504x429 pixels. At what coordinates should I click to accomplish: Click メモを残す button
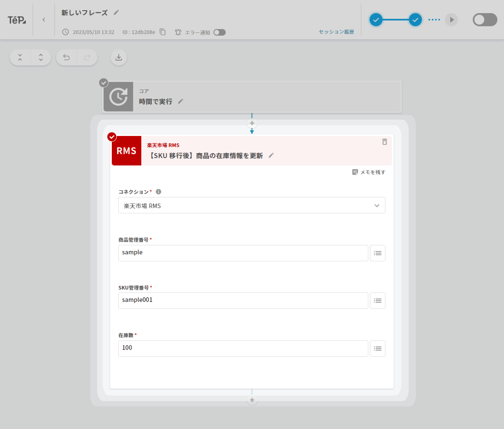coord(369,172)
